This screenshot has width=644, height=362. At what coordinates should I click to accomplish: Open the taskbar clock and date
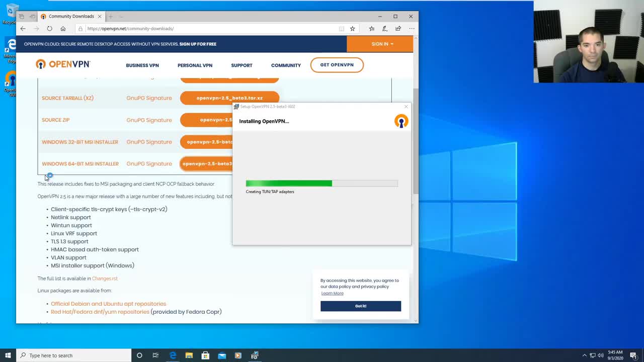(x=615, y=355)
